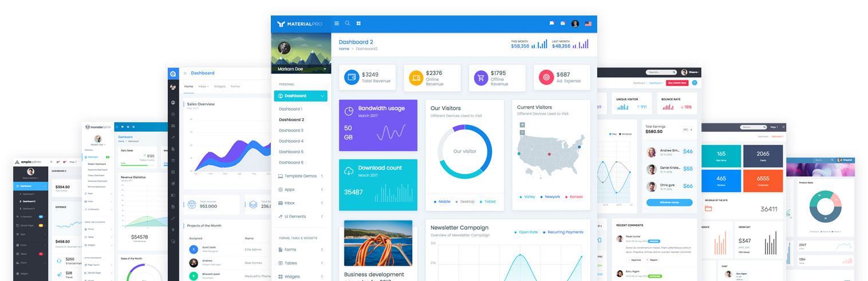Collapse the Dashboard menu in MaterialPro sidebar
The height and width of the screenshot is (281, 868).
[323, 96]
